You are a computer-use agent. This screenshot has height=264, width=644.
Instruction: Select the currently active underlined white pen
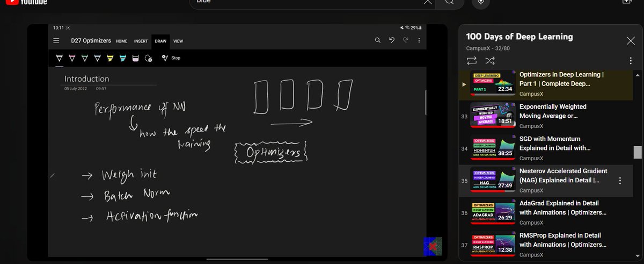point(60,58)
